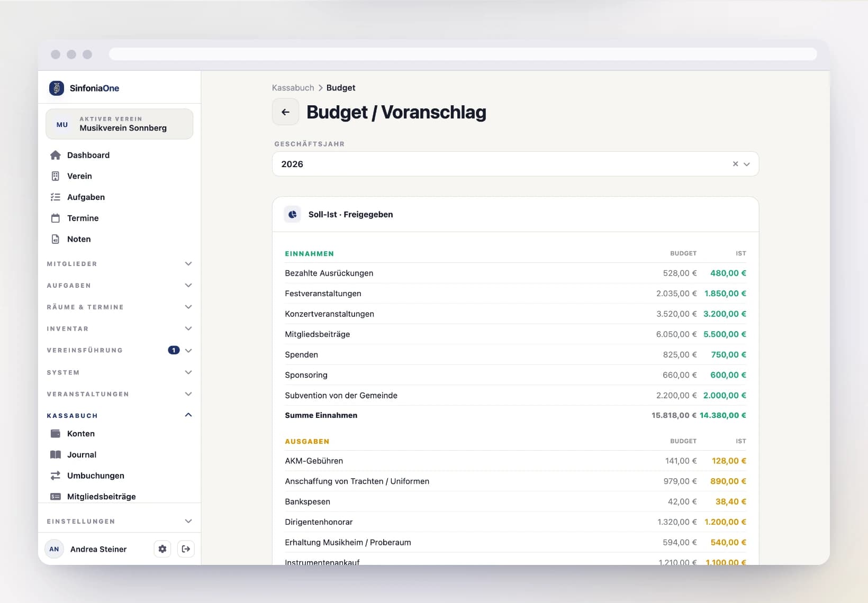Select the Konten menu label
This screenshot has height=603, width=868.
(81, 434)
